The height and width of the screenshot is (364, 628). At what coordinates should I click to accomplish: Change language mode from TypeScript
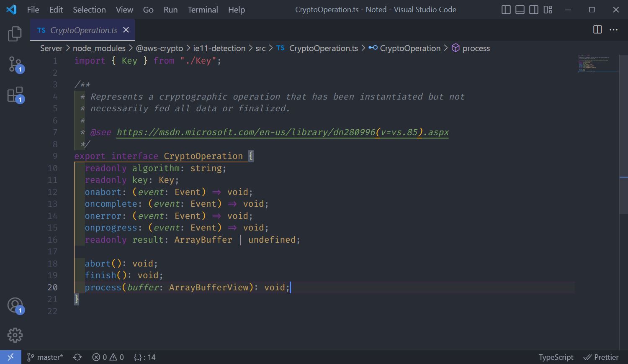click(x=556, y=357)
